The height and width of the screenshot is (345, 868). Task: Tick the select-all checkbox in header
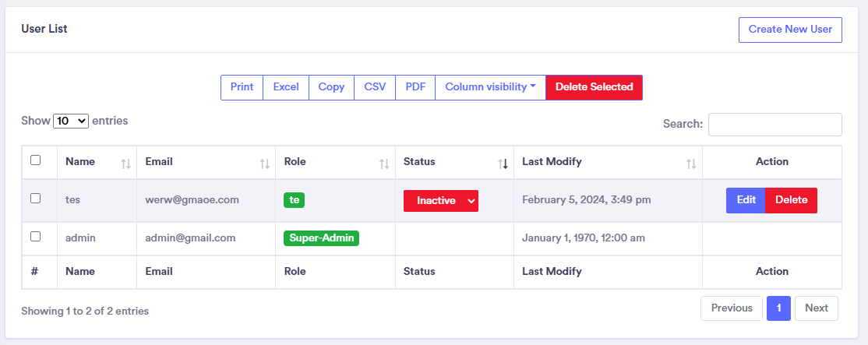(35, 160)
